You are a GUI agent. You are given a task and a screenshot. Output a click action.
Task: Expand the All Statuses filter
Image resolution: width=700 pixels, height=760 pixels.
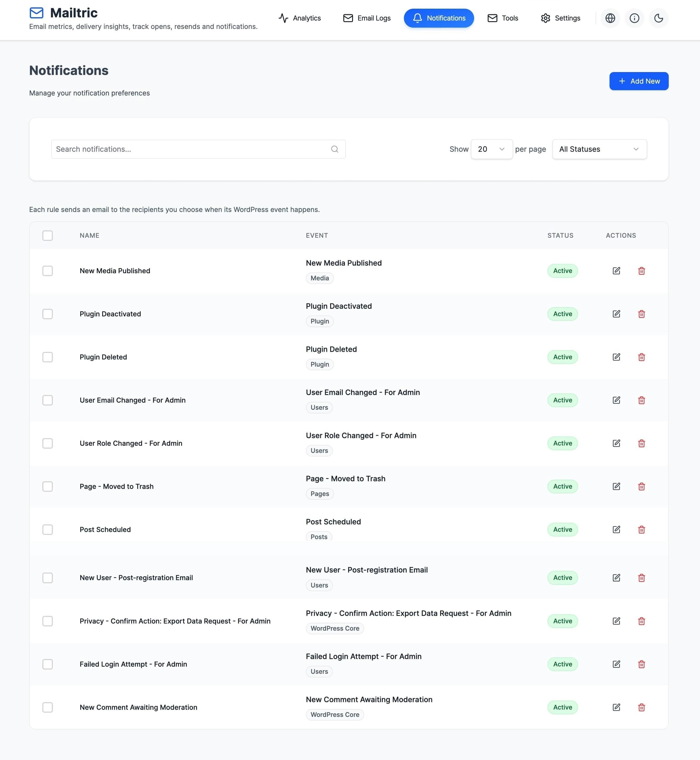click(x=599, y=149)
